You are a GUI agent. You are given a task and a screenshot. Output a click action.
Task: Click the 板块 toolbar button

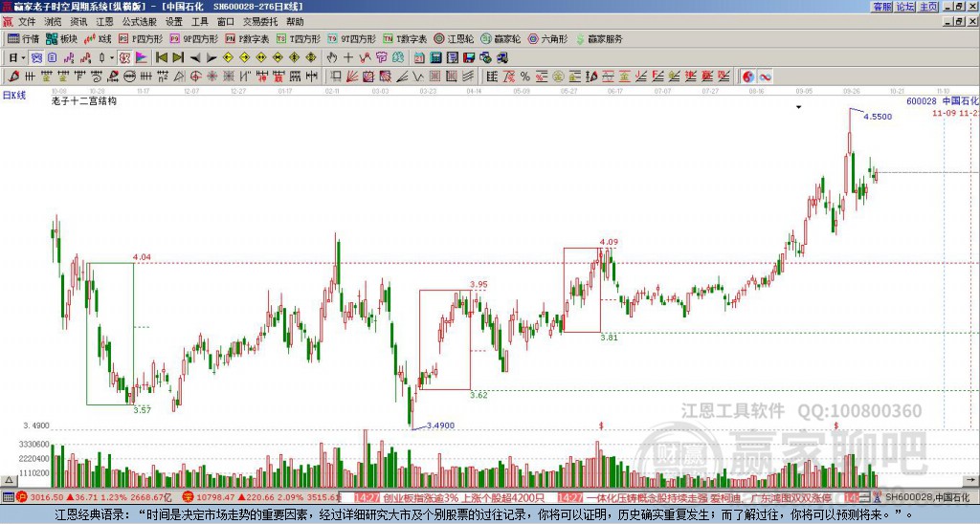click(x=62, y=38)
